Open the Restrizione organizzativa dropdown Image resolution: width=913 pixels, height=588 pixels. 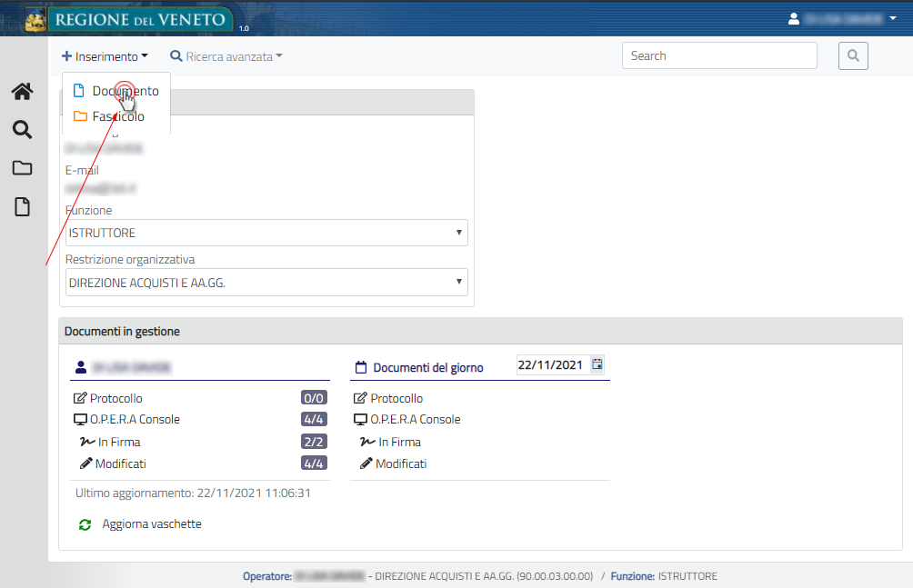click(266, 283)
